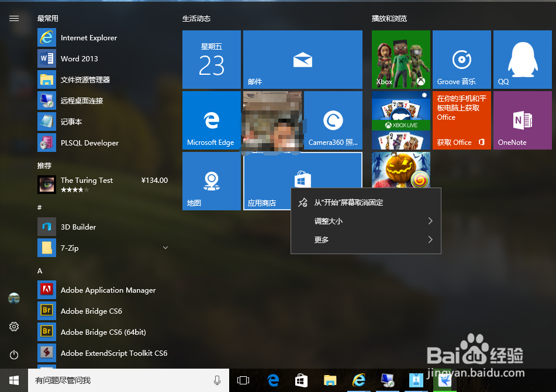Open the user account avatar
The width and height of the screenshot is (556, 392).
(14, 299)
